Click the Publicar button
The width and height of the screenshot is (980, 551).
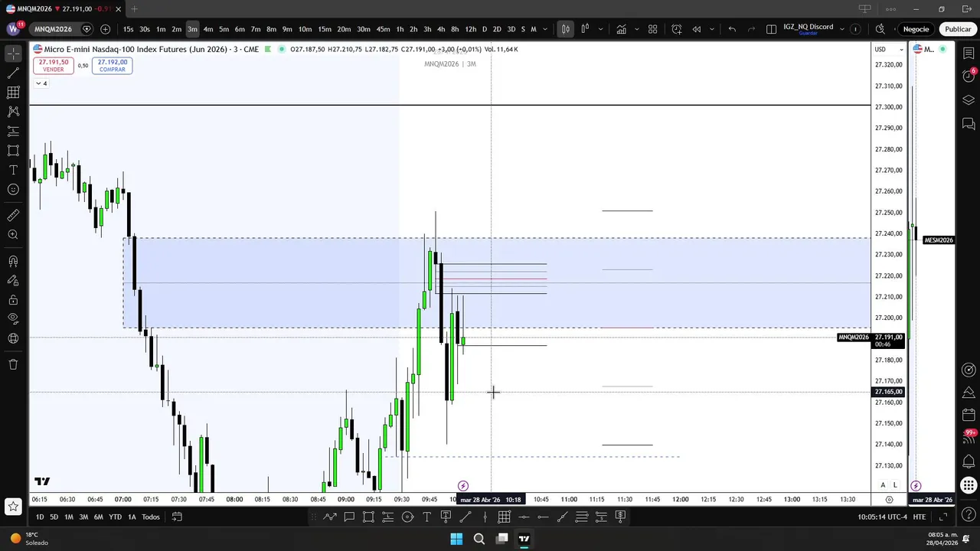coord(957,29)
